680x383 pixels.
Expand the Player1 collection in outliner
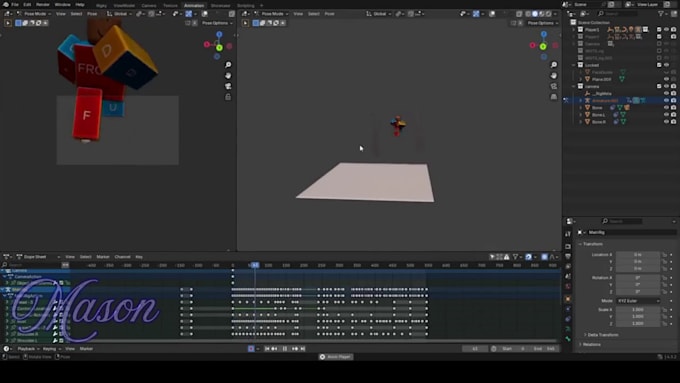(574, 29)
